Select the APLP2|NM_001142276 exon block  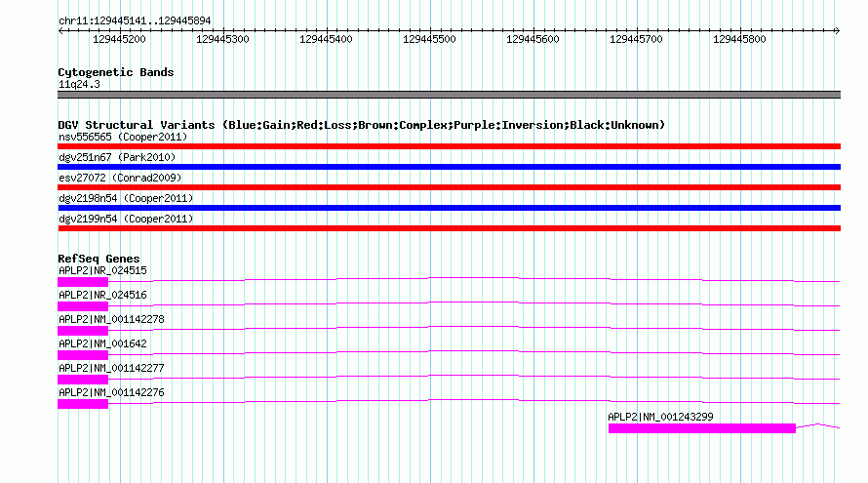(x=83, y=404)
